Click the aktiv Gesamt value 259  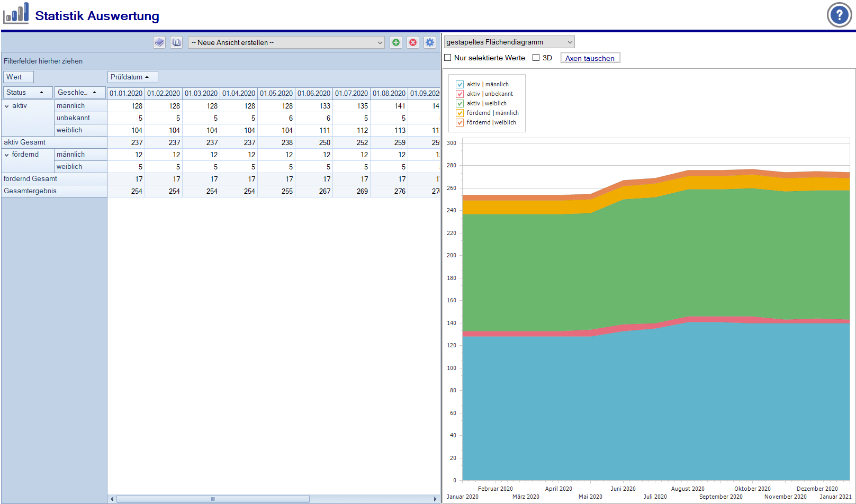389,142
